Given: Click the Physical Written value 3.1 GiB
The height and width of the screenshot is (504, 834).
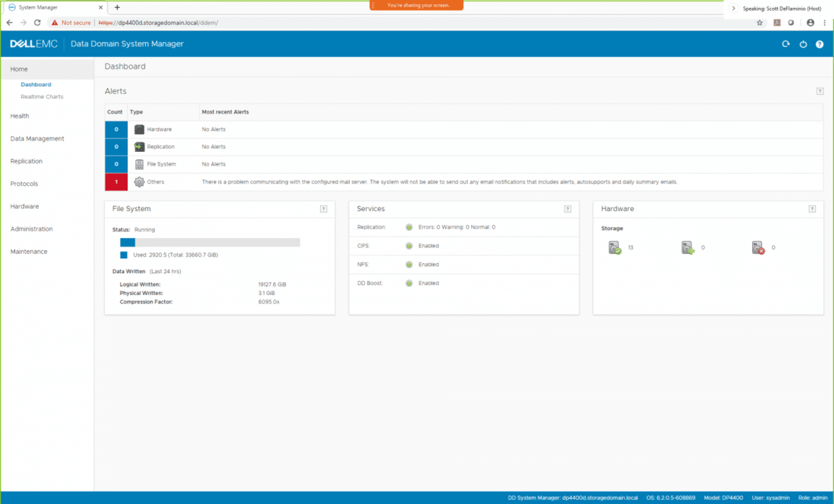Looking at the screenshot, I should 267,294.
